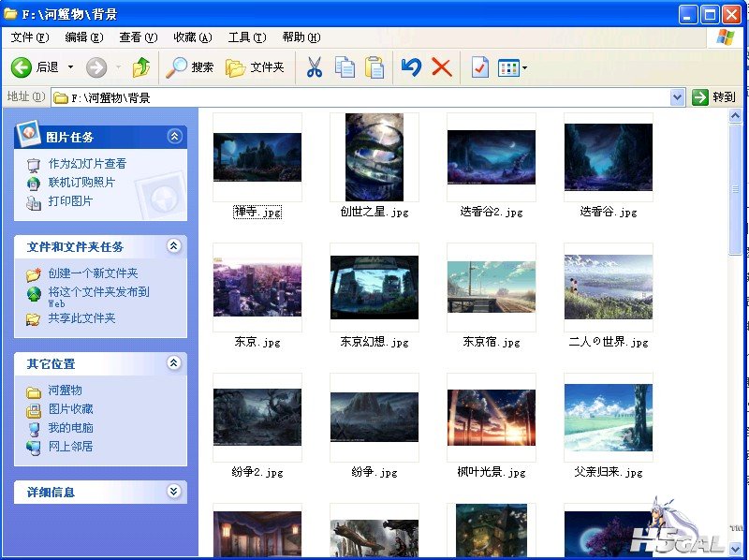The height and width of the screenshot is (560, 749).
Task: Open the Search (搜索) pane
Action: point(190,67)
